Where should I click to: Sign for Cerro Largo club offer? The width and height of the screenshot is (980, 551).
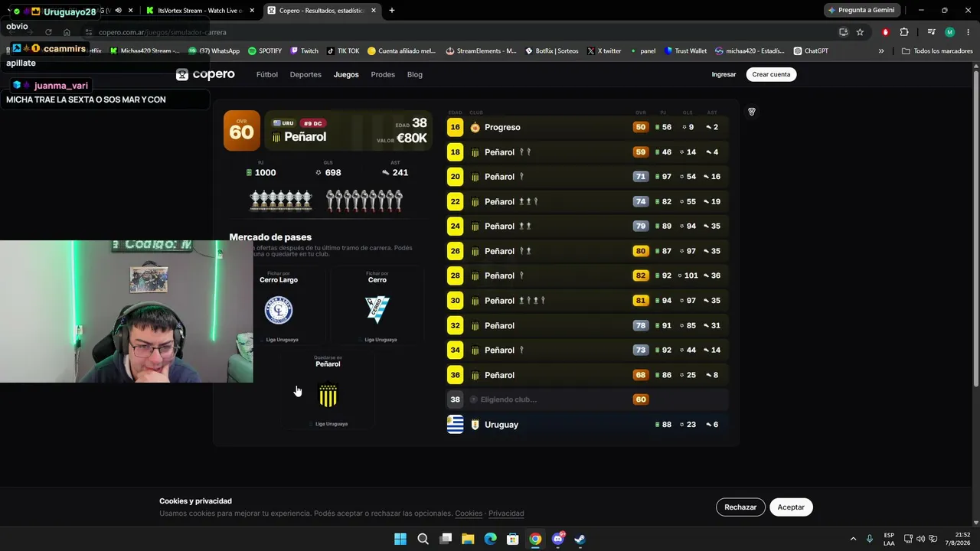tap(279, 306)
